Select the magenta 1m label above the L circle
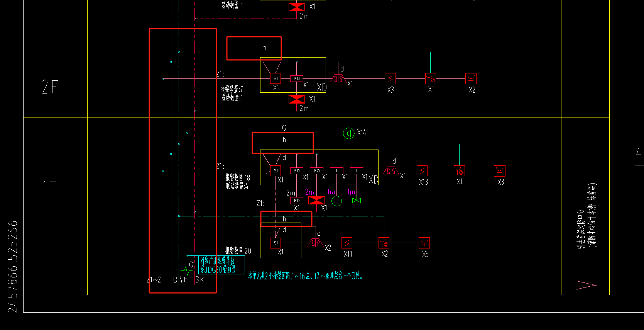 click(x=331, y=192)
